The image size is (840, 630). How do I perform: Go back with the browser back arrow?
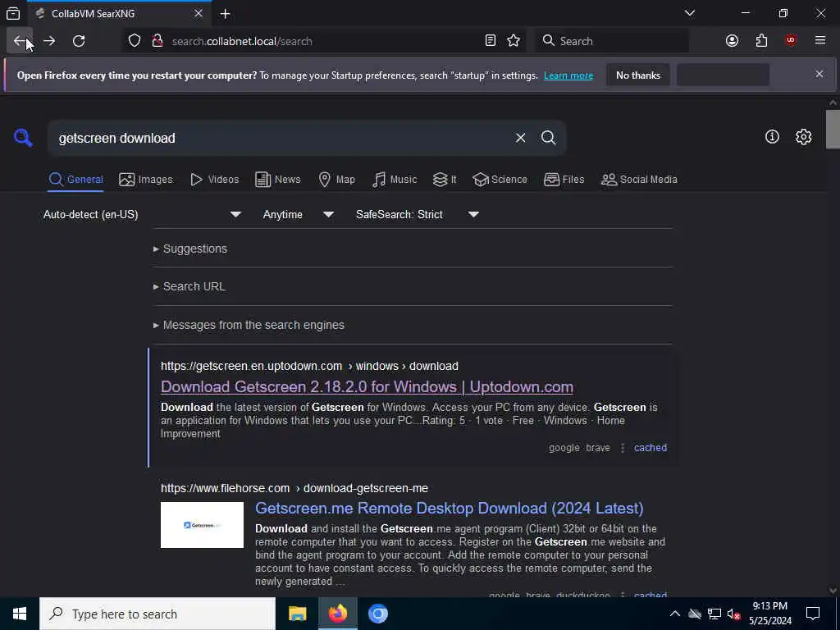click(x=20, y=41)
